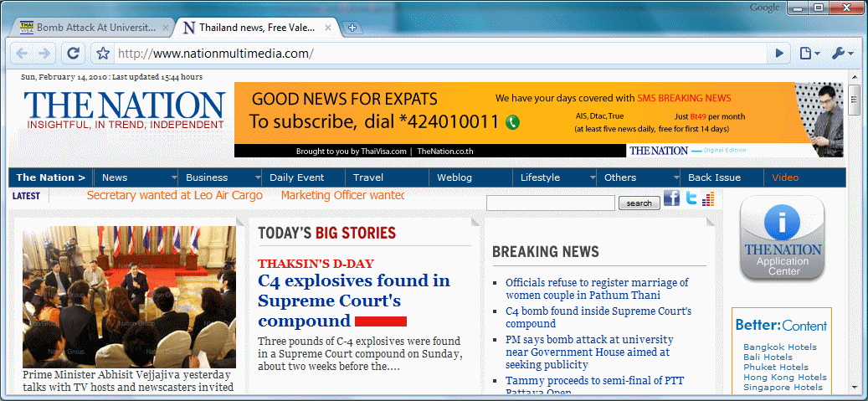
Task: Reload the page with the refresh icon
Action: click(x=73, y=54)
